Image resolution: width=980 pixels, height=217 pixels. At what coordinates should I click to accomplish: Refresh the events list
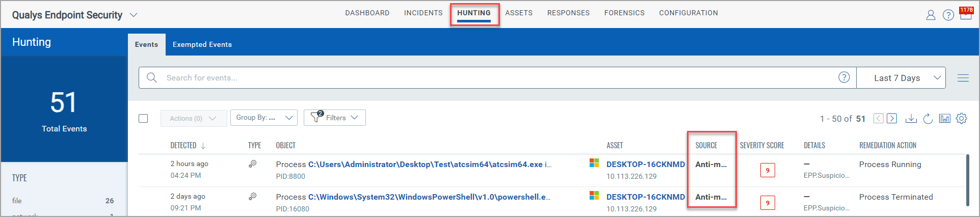[928, 118]
